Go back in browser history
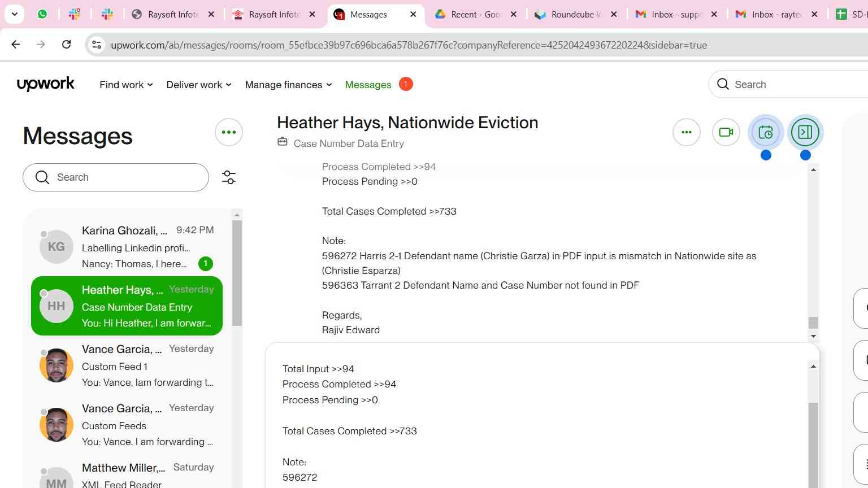Viewport: 868px width, 488px height. [x=16, y=45]
